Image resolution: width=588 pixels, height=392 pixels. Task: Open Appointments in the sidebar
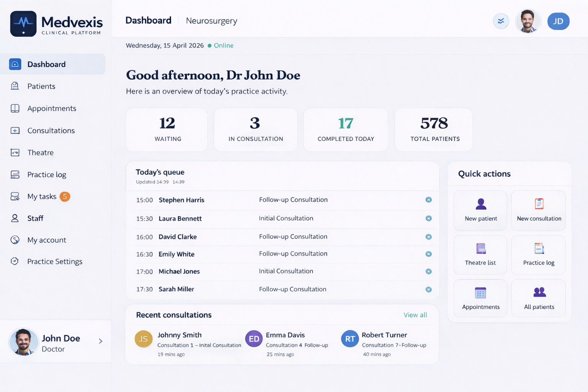click(x=51, y=108)
